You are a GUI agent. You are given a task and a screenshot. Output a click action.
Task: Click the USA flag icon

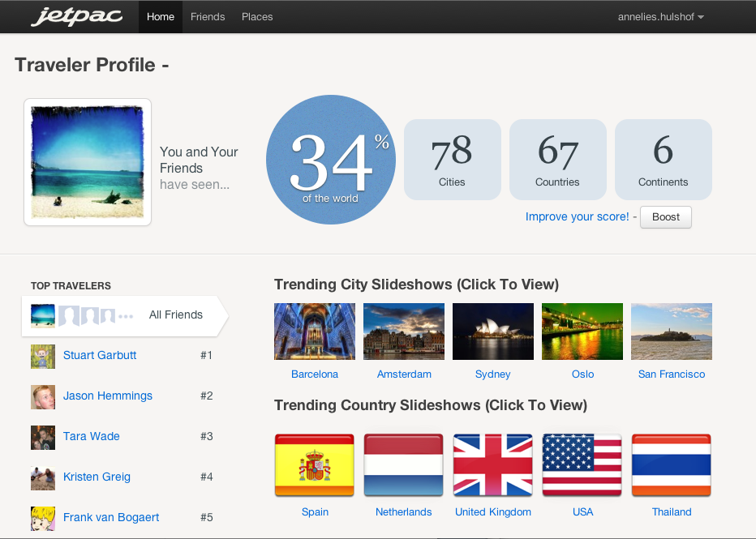tap(582, 465)
